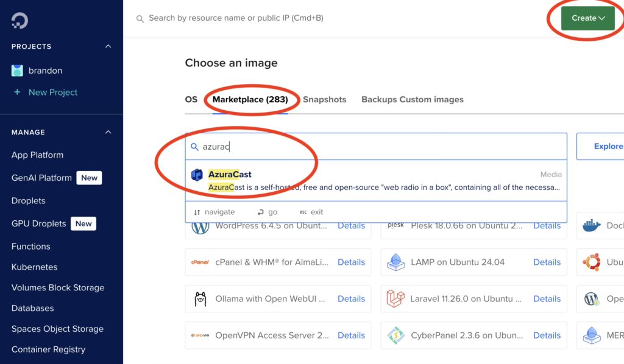Click the OpenVPN logo icon
The width and height of the screenshot is (624, 364).
tap(200, 335)
